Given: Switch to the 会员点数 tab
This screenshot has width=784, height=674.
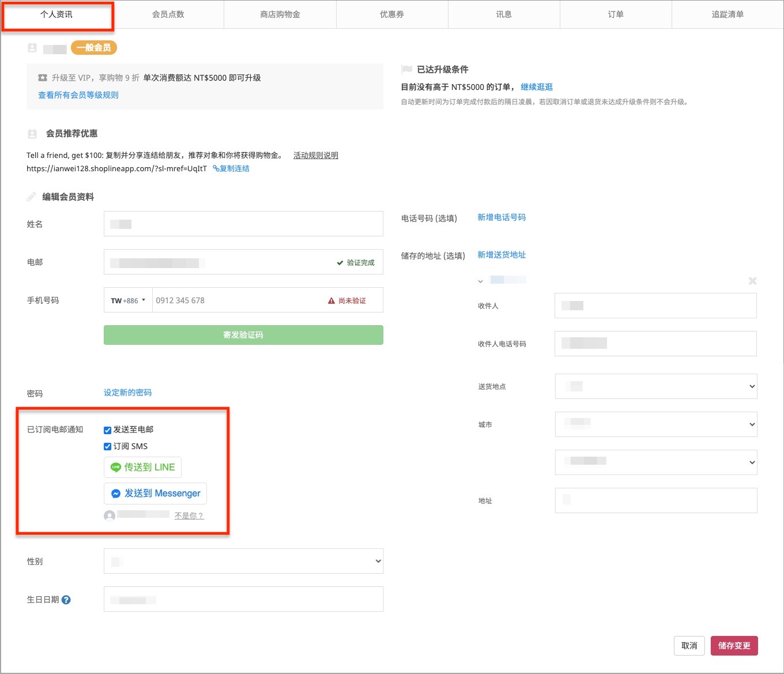Looking at the screenshot, I should [168, 14].
